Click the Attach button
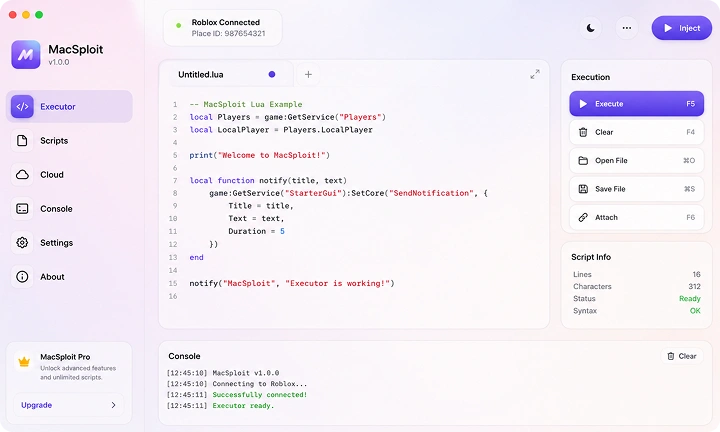The width and height of the screenshot is (720, 432). 636,218
